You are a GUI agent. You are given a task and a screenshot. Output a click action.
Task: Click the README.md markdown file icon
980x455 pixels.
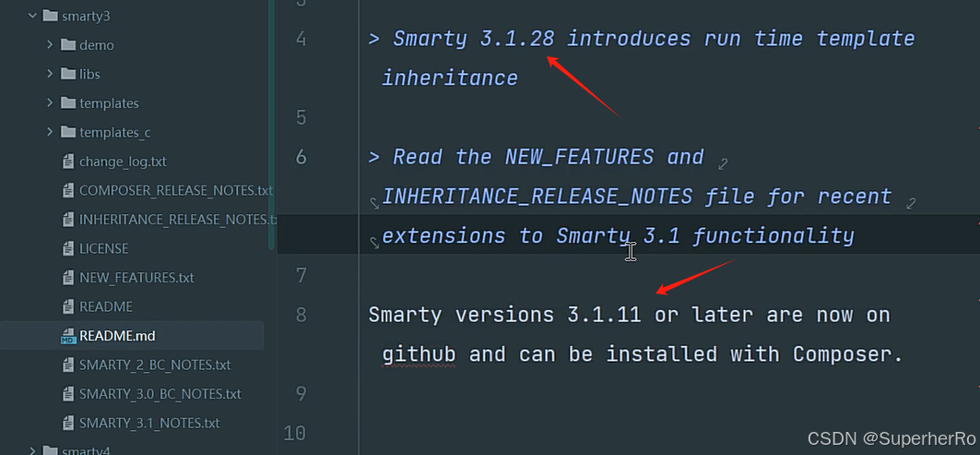pyautogui.click(x=68, y=336)
